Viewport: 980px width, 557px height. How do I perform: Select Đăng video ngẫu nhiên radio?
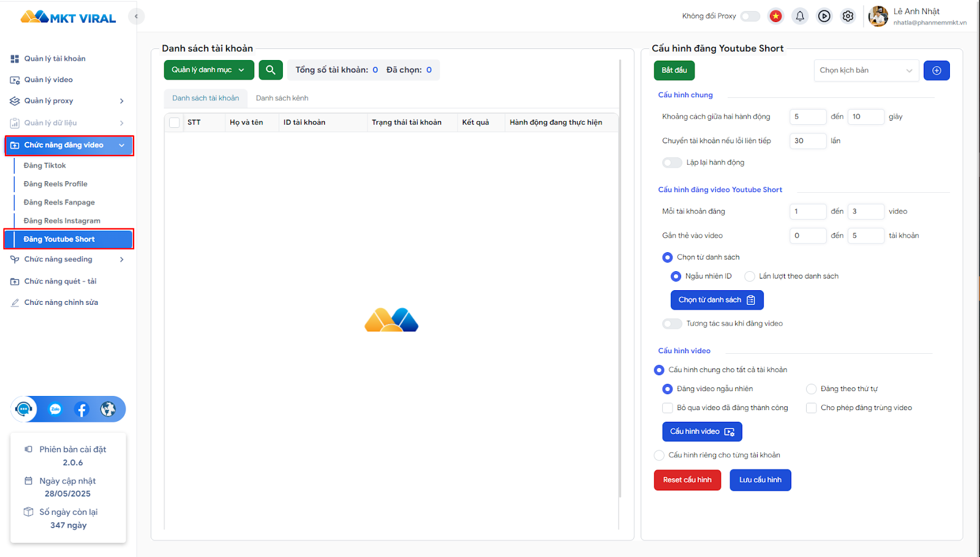point(668,389)
